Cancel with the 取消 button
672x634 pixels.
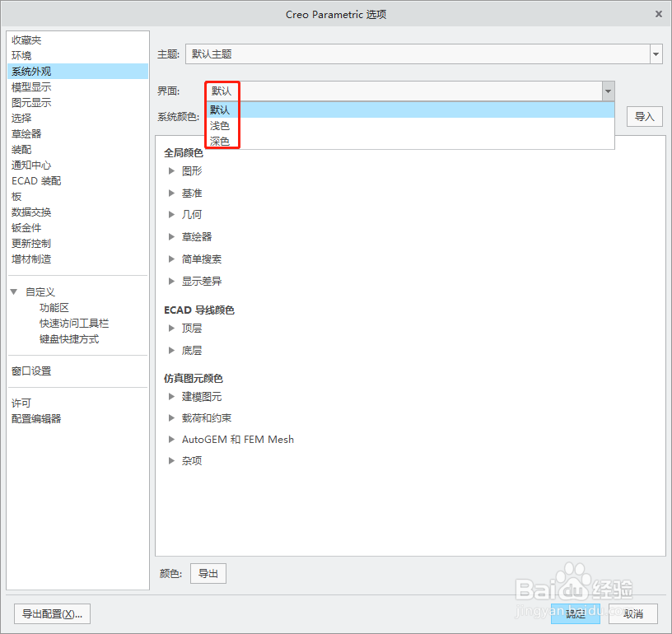[633, 614]
